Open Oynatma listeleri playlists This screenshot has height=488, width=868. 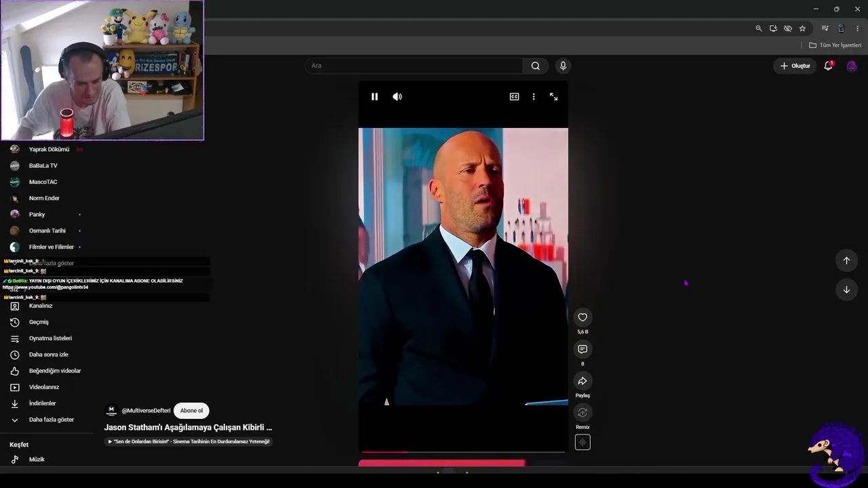coord(50,338)
